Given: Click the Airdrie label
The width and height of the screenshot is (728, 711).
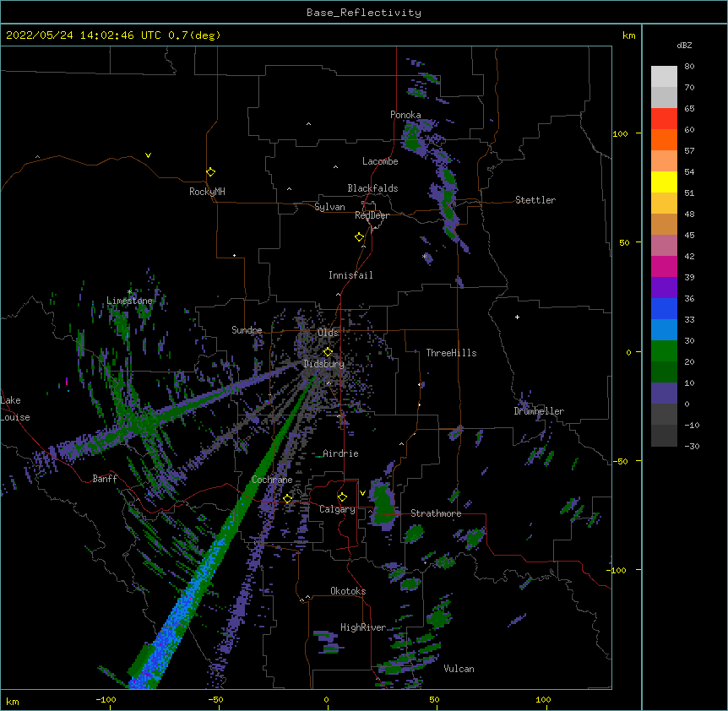Looking at the screenshot, I should [x=340, y=453].
